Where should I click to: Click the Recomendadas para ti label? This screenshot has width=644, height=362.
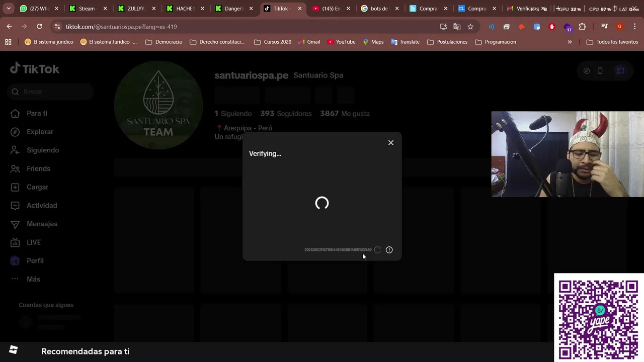[x=86, y=351]
